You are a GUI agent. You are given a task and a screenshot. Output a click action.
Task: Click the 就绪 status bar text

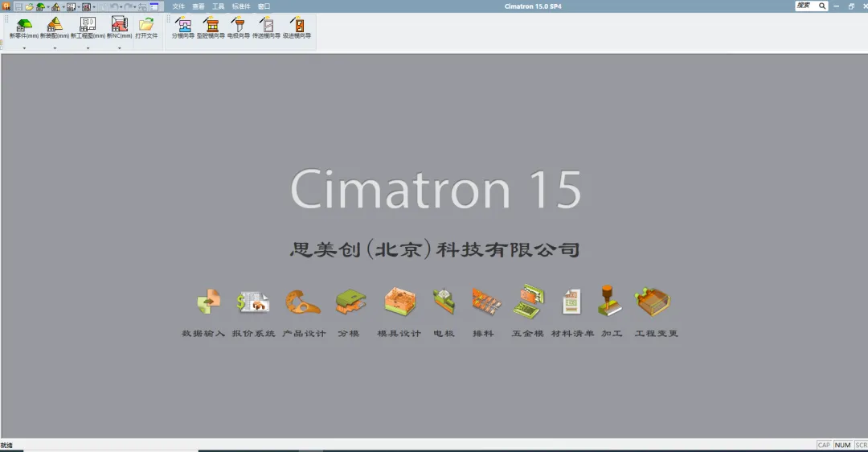(x=6, y=445)
